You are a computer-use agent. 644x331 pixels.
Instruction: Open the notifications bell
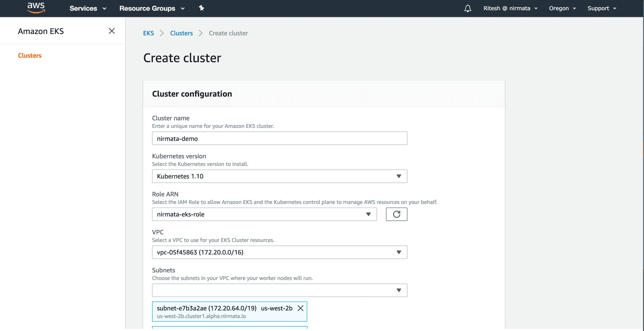pos(468,8)
